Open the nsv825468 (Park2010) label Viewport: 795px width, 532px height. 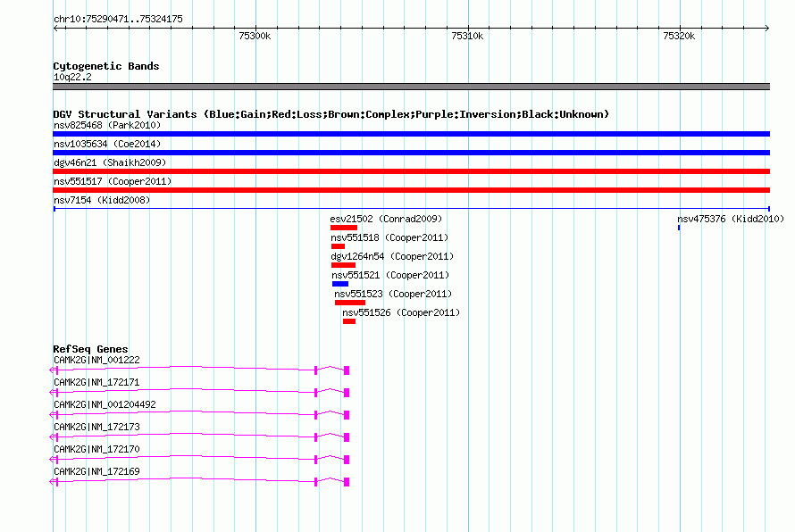click(107, 125)
